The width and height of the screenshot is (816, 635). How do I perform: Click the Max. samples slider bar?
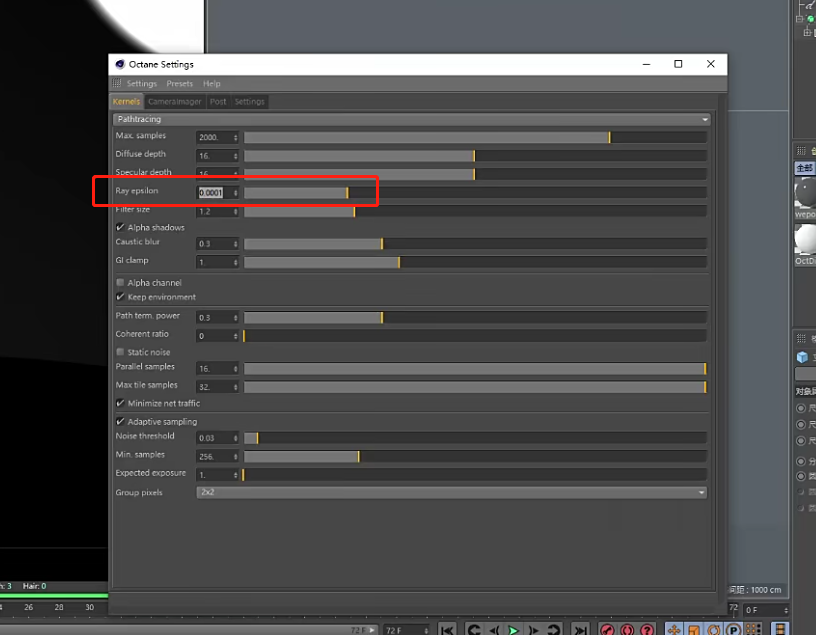click(475, 137)
